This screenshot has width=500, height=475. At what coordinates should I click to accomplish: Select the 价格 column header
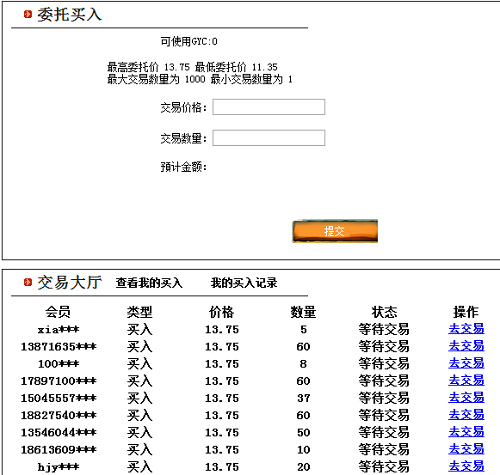coord(221,312)
